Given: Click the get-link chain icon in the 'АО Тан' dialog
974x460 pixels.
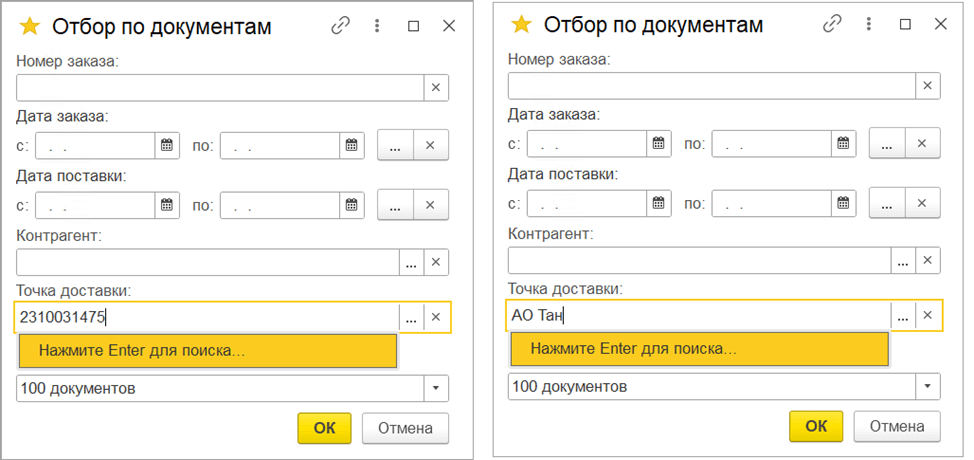Looking at the screenshot, I should (832, 25).
